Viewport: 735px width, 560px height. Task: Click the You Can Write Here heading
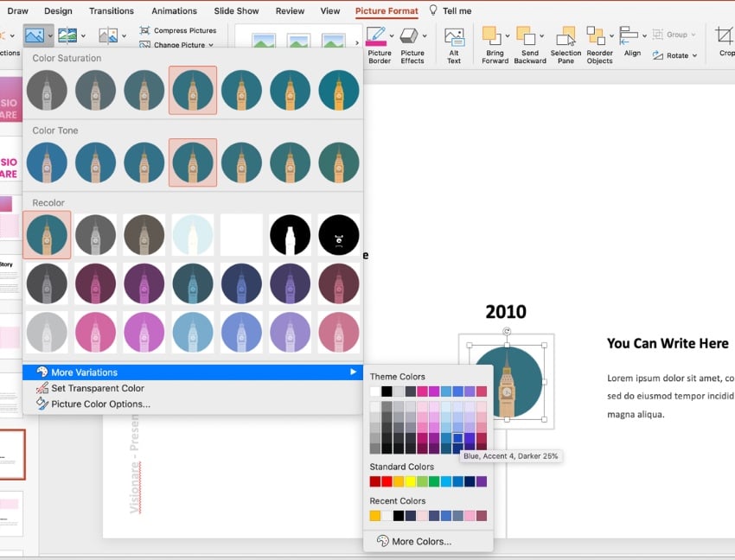click(x=668, y=343)
